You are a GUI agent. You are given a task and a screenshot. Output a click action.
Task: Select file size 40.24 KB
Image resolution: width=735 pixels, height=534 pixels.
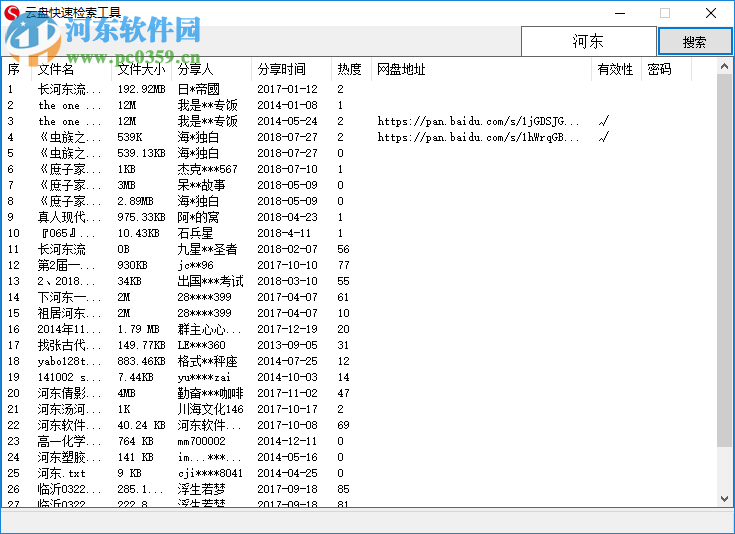pos(141,425)
